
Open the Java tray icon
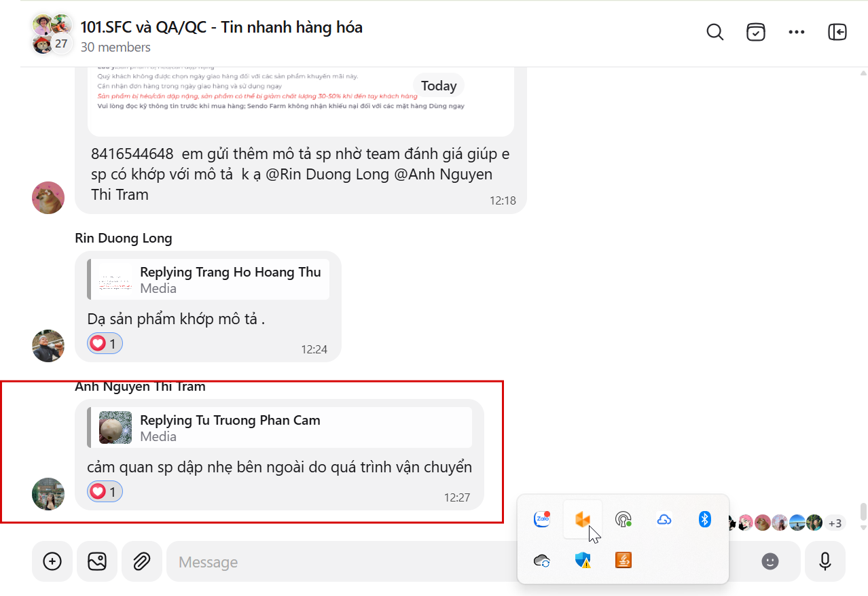coord(623,561)
